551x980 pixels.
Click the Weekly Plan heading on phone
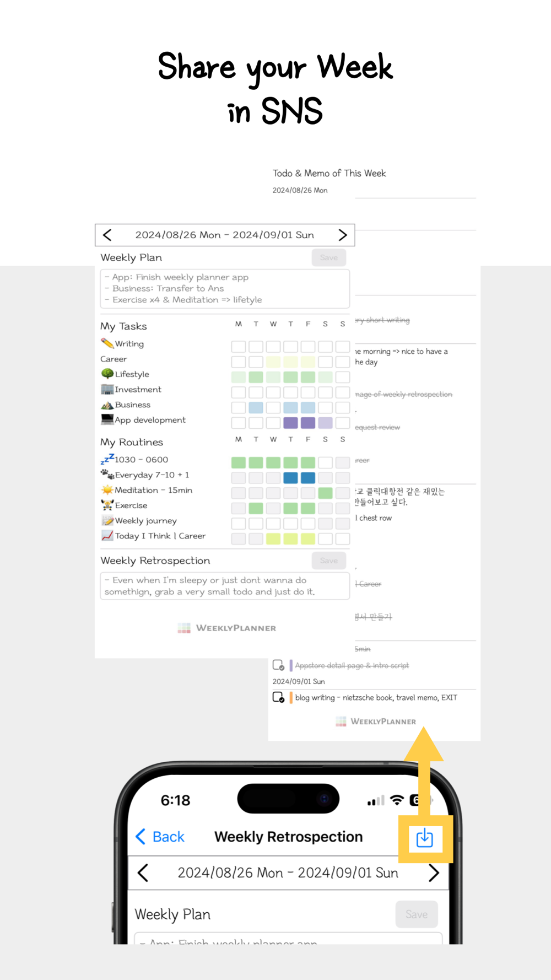172,914
